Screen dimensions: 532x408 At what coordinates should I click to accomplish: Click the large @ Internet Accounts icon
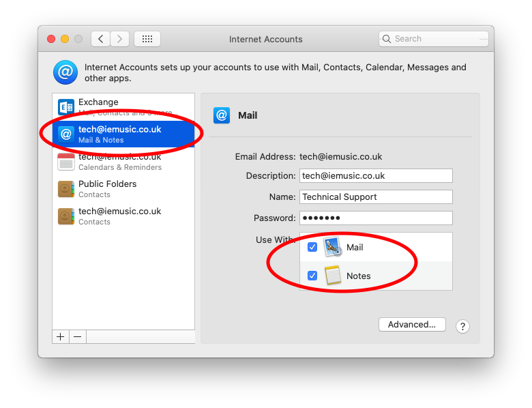(65, 72)
